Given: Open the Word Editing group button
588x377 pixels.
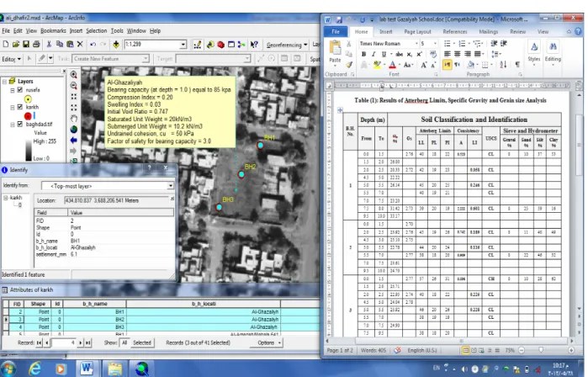Looking at the screenshot, I should click(x=553, y=52).
